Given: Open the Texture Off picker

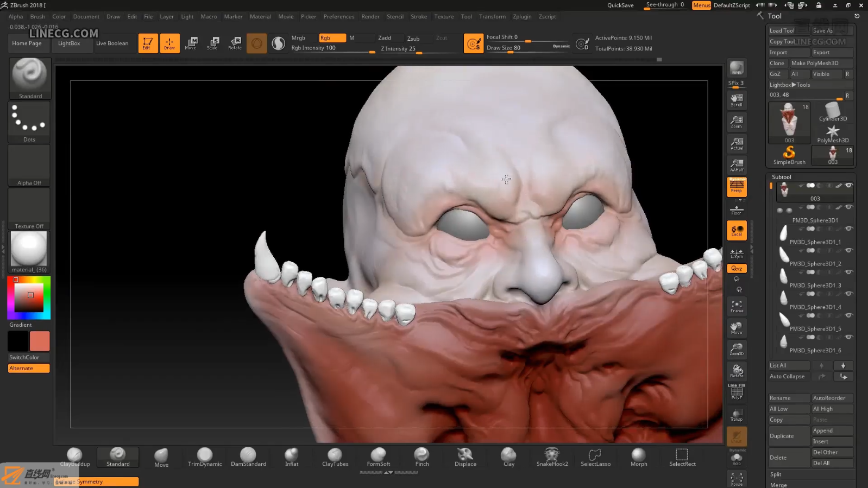Looking at the screenshot, I should (x=29, y=209).
